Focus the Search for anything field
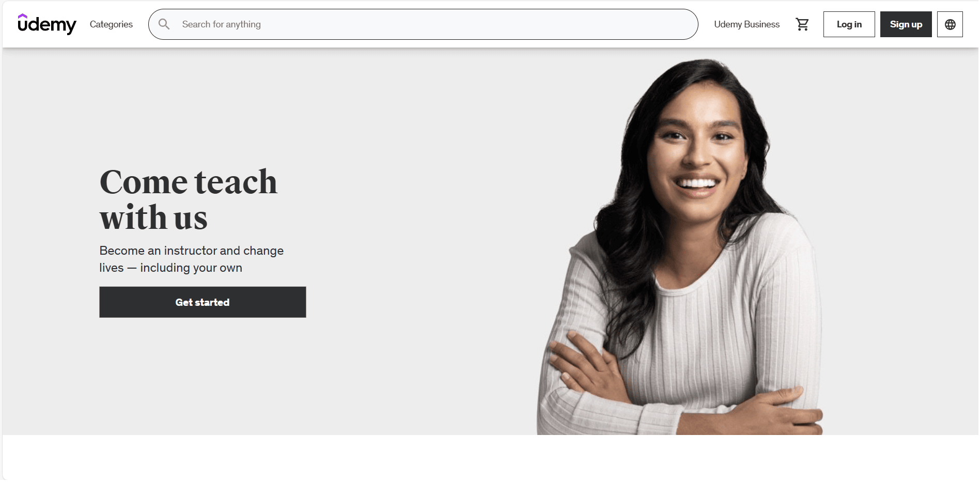Viewport: 980px width, 482px height. point(423,24)
